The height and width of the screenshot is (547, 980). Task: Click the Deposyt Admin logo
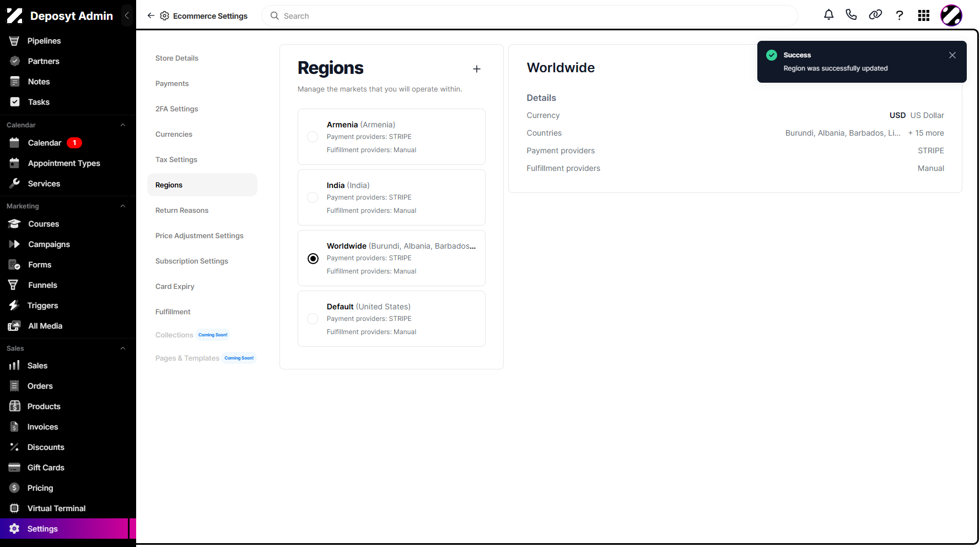[14, 16]
